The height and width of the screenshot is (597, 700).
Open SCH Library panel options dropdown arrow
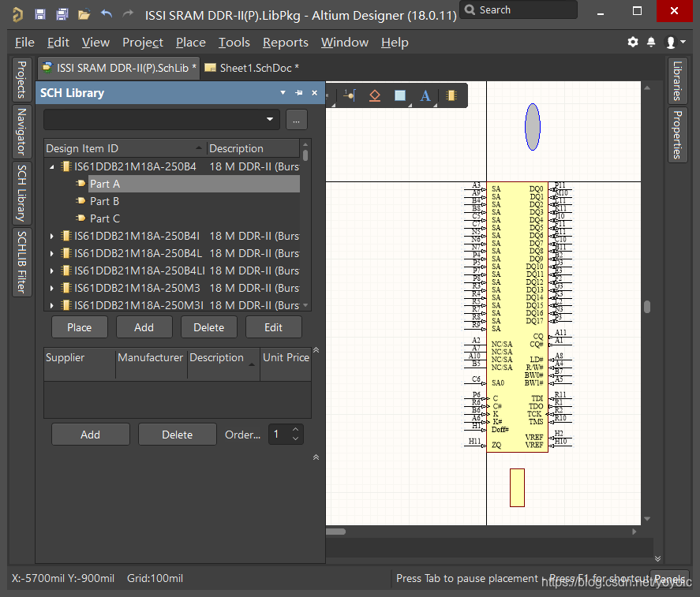283,93
